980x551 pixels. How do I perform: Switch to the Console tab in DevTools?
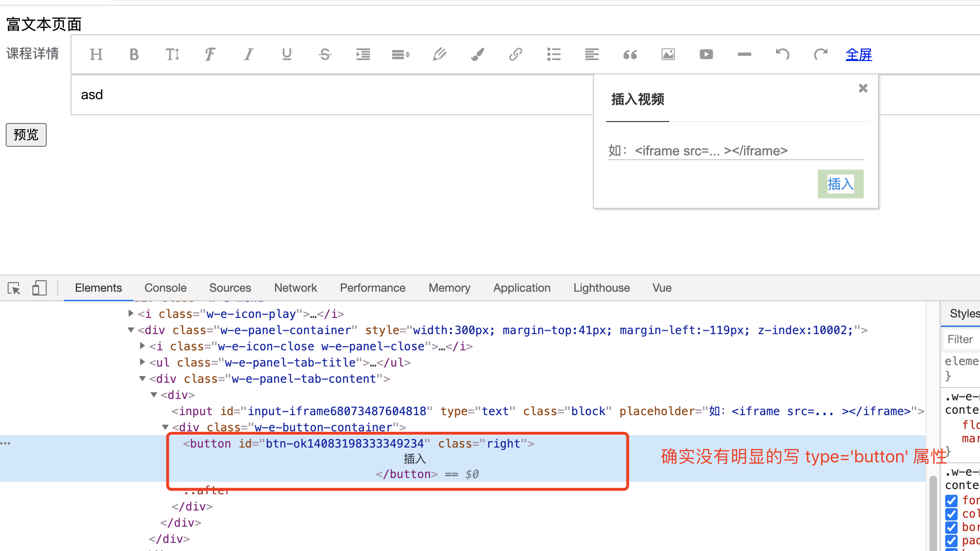coord(165,287)
